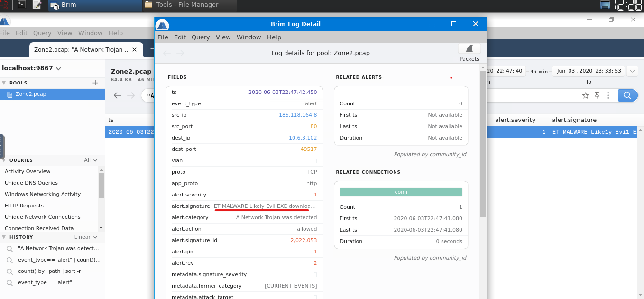Click the alert.signature column header
644x299 pixels.
coord(574,120)
